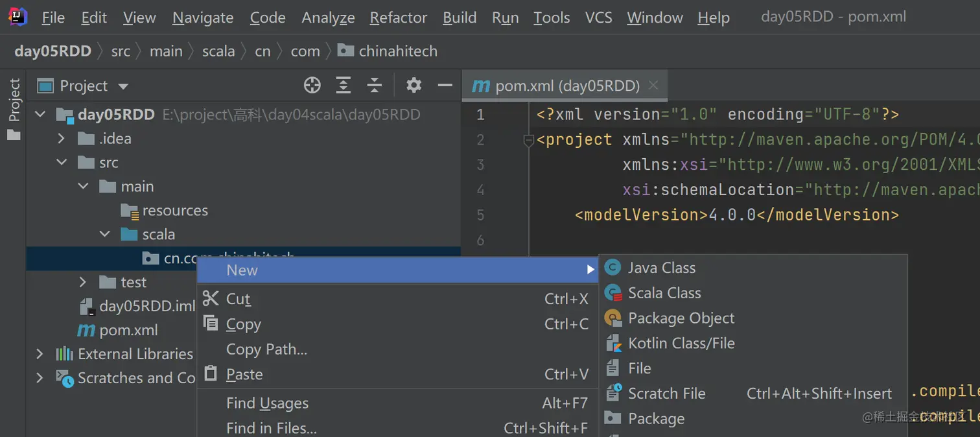980x437 pixels.
Task: Click the scissors Cut icon in context menu
Action: click(x=211, y=298)
